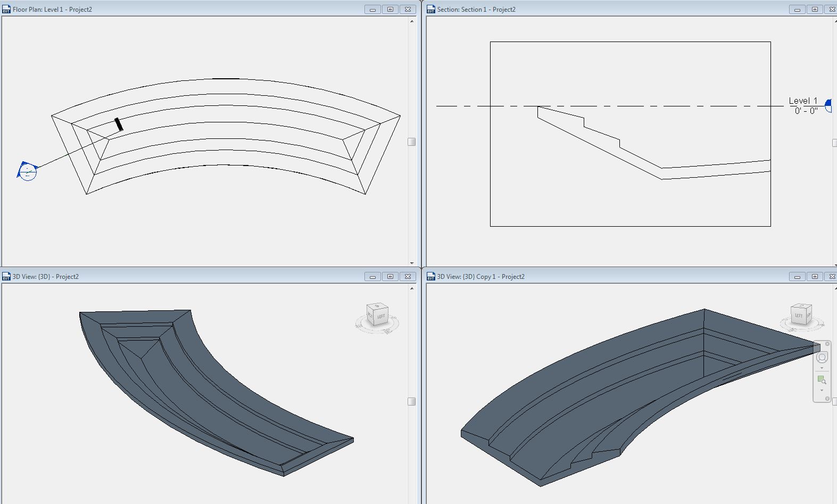Open the SteeringWheels tool in the navigation bar
The image size is (837, 504).
click(822, 358)
